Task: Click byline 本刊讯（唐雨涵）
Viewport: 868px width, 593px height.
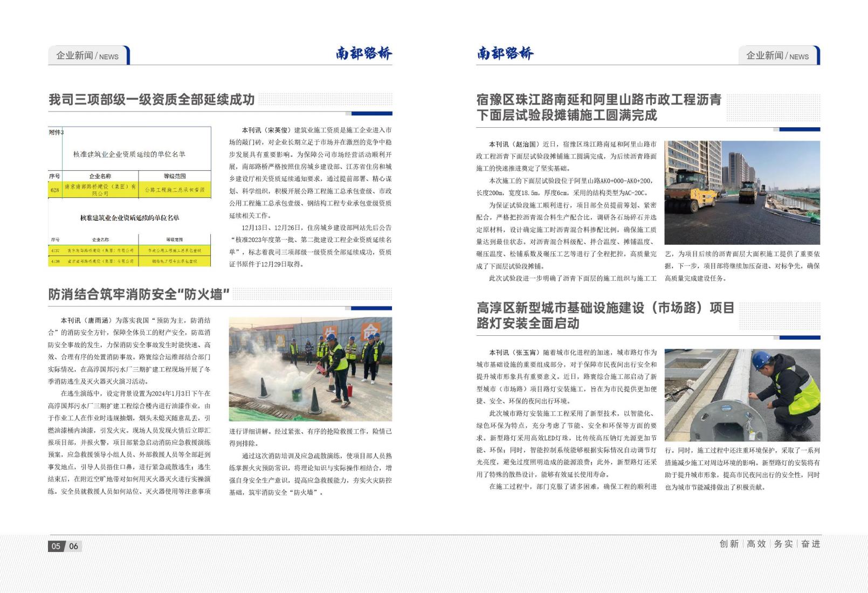Action: [x=86, y=321]
